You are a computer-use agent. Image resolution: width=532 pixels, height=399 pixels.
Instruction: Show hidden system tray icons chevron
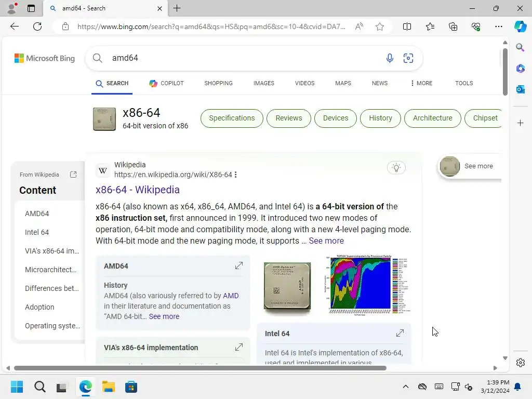point(405,387)
